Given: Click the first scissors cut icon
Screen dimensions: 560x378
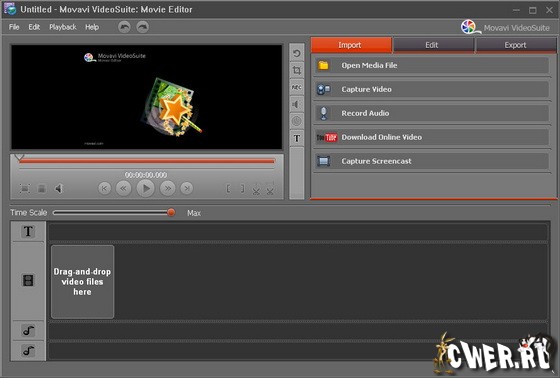Looking at the screenshot, I should [256, 189].
